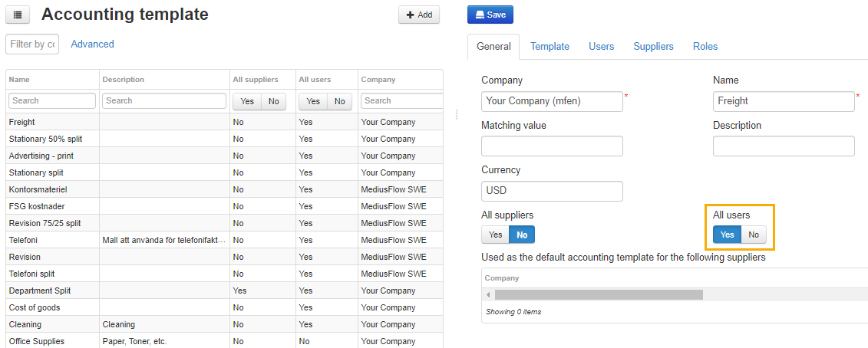Click the Company header in suppliers grid
The height and width of the screenshot is (348, 868).
pyautogui.click(x=502, y=278)
